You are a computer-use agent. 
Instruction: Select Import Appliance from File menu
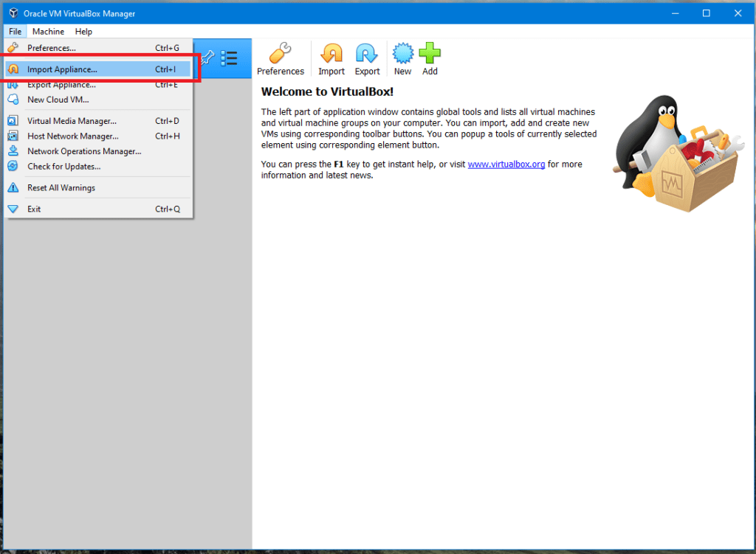pyautogui.click(x=62, y=69)
